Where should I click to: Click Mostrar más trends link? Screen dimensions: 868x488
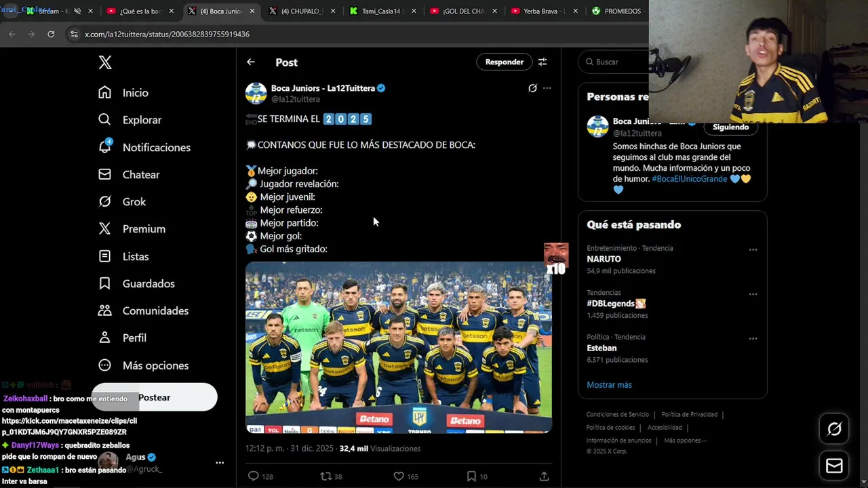[609, 385]
